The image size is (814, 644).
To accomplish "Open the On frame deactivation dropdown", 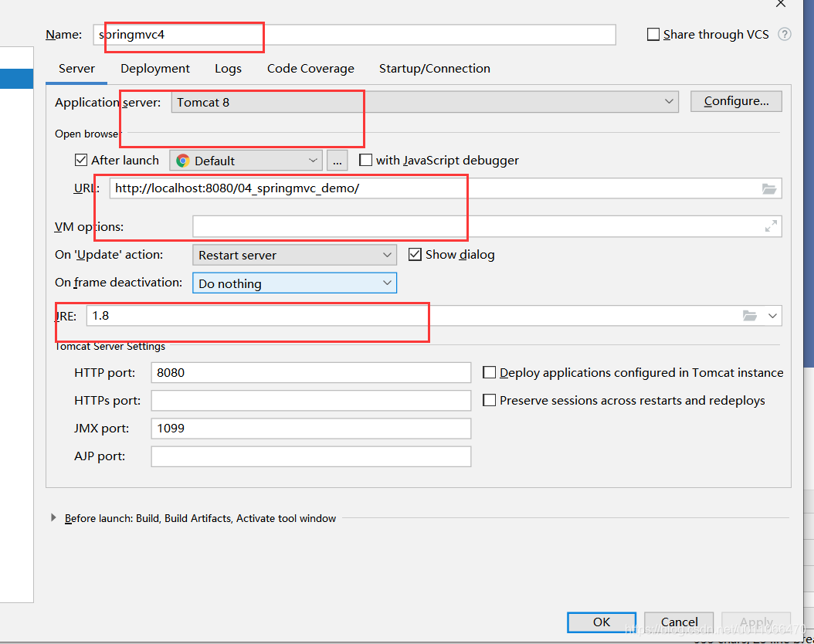I will (294, 283).
